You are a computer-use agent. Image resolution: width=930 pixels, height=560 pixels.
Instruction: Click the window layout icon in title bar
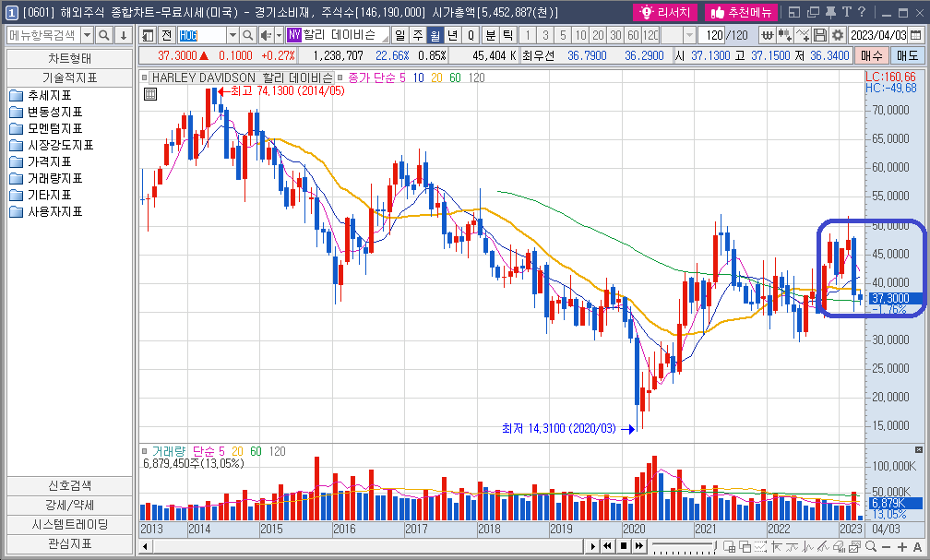point(794,12)
